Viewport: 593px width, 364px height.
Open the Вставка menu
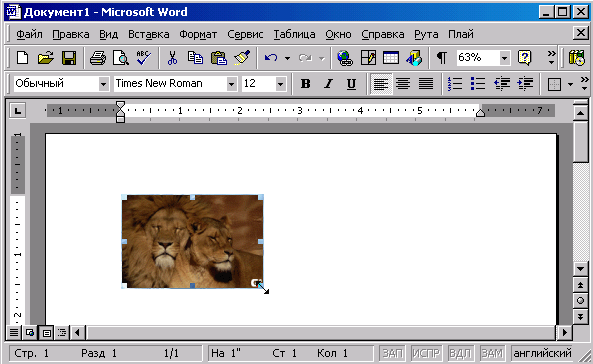point(149,34)
